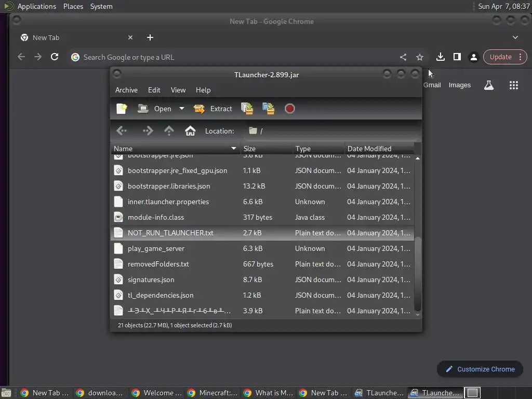Go to archive home location

(190, 130)
